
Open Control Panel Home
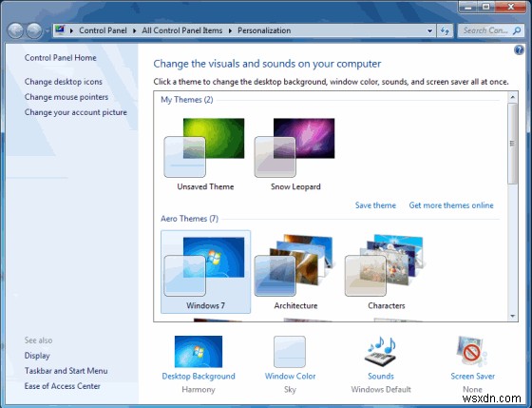pos(61,58)
